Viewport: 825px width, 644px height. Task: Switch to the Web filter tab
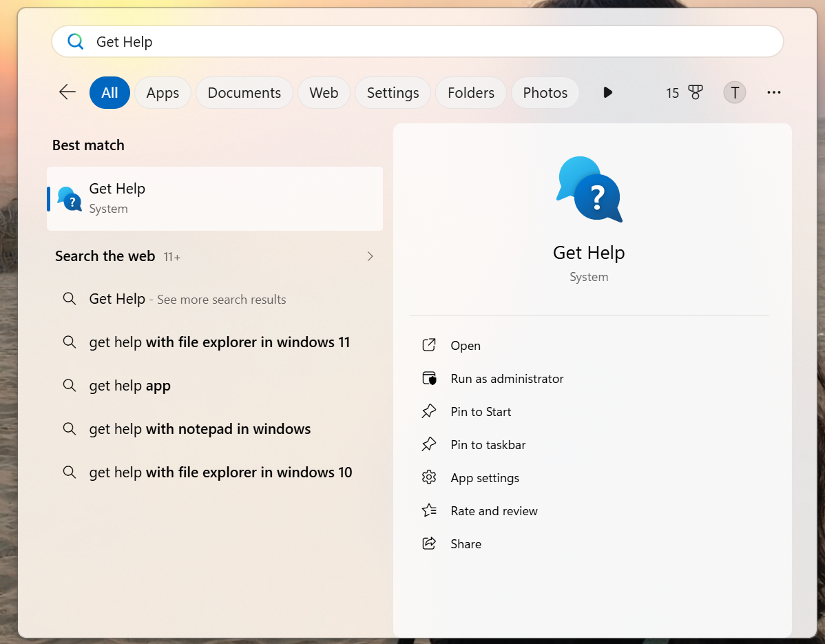click(x=324, y=92)
